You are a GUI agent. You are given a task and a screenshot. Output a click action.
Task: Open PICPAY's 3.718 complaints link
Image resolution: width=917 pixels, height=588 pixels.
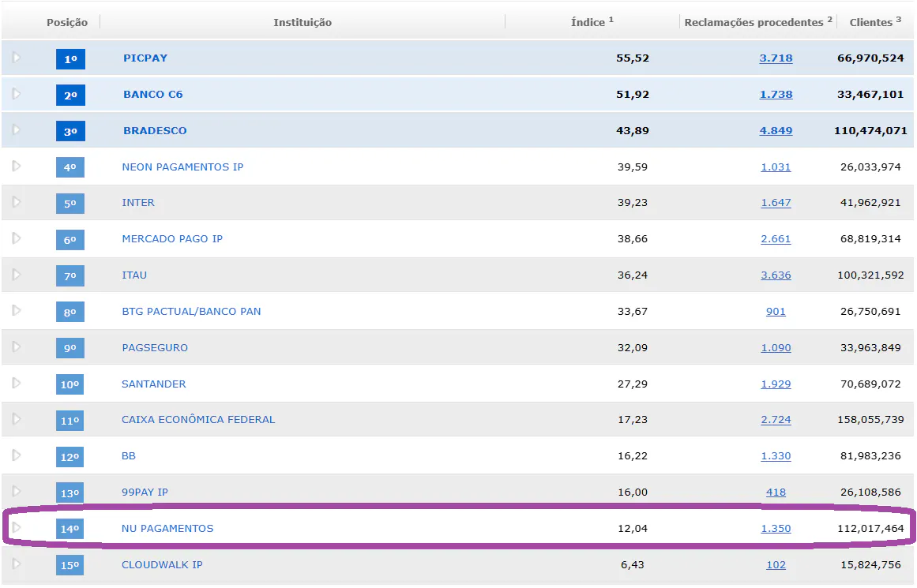[x=776, y=58]
